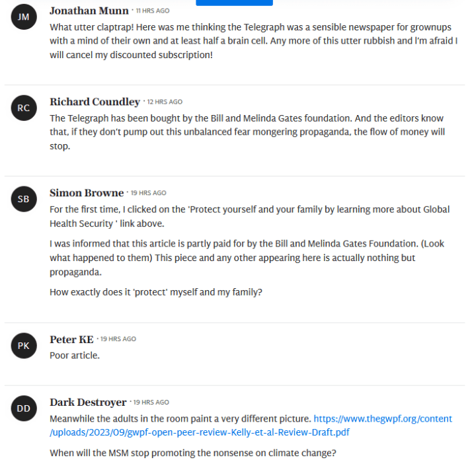Screen dimensions: 476x462
Task: Click commenter name Richard Coundley
Action: 95,102
